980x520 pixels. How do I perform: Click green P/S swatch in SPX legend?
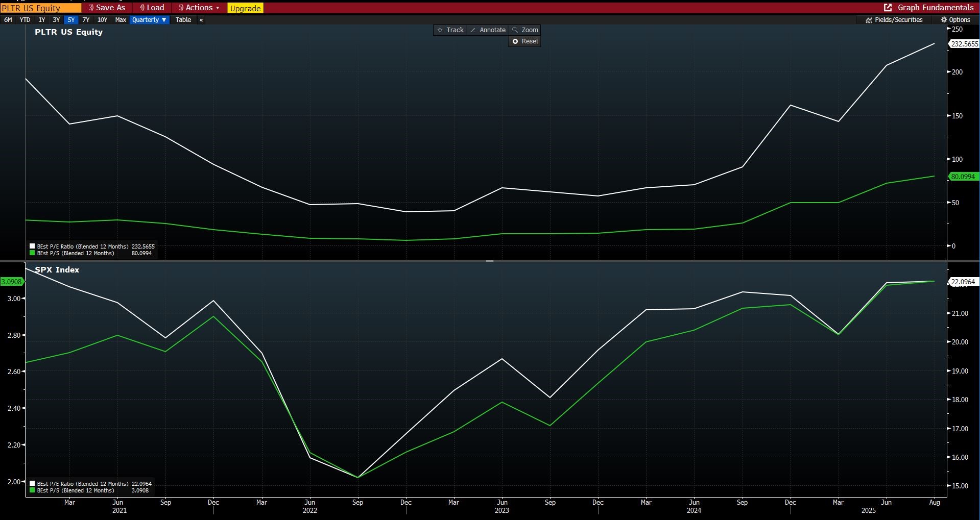32,490
